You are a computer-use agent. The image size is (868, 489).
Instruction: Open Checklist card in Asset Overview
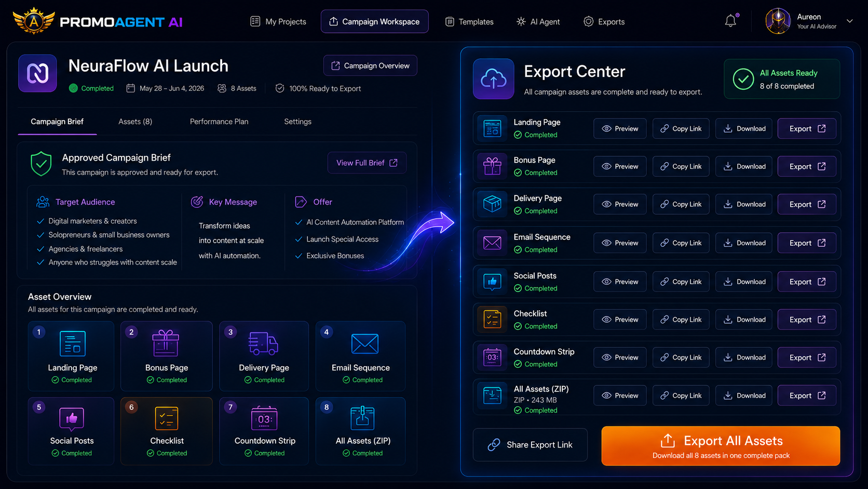coord(167,431)
